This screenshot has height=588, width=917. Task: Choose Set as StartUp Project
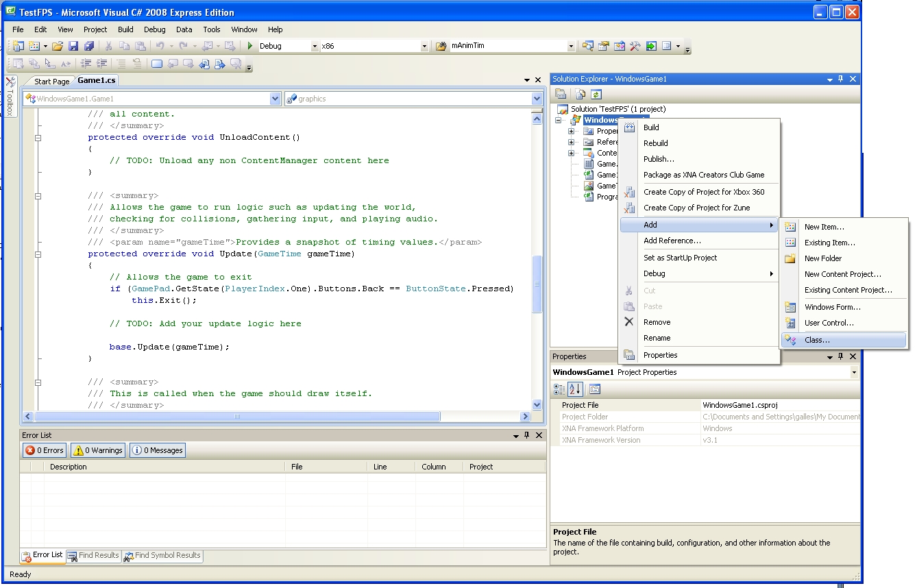click(x=699, y=258)
